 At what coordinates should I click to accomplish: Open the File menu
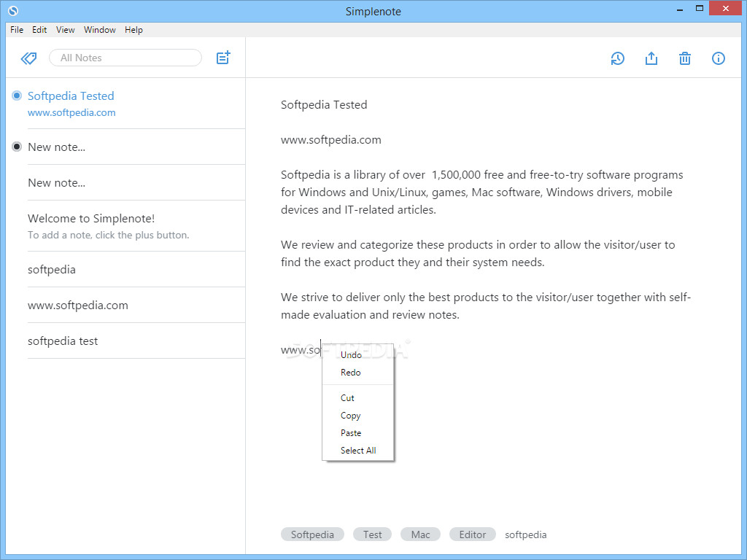point(17,29)
